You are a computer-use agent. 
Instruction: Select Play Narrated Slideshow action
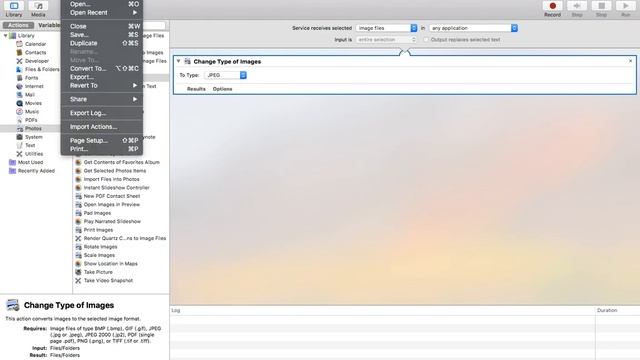click(112, 222)
